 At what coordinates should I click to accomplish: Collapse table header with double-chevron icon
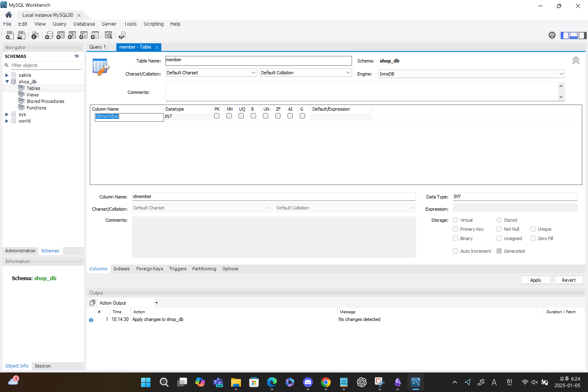[x=576, y=60]
